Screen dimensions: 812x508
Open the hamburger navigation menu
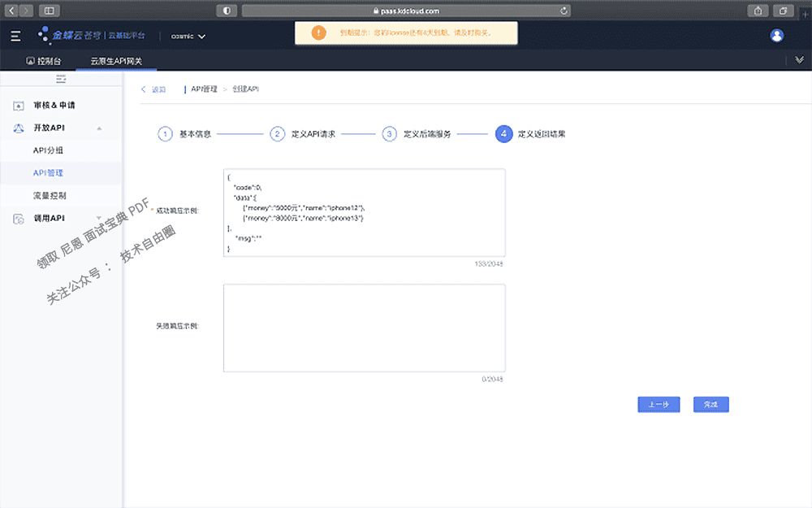pyautogui.click(x=15, y=35)
